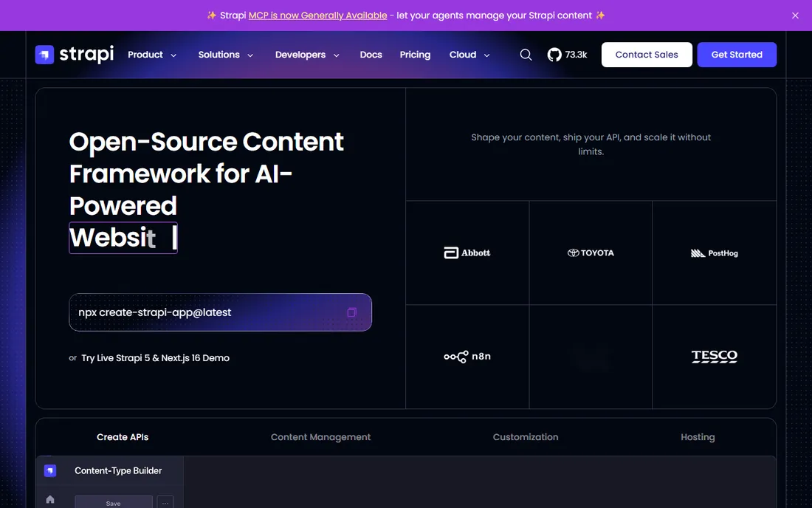The image size is (812, 508).
Task: Switch to the Customization tab
Action: point(525,437)
